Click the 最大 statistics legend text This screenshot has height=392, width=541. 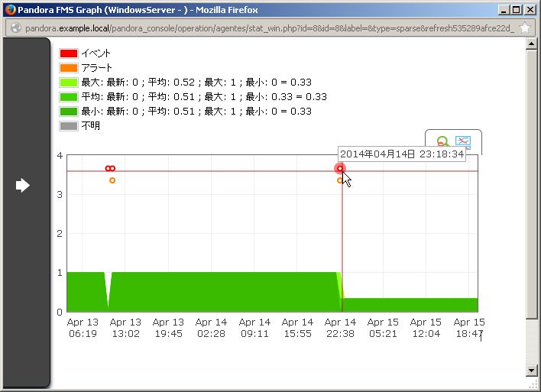[x=196, y=83]
